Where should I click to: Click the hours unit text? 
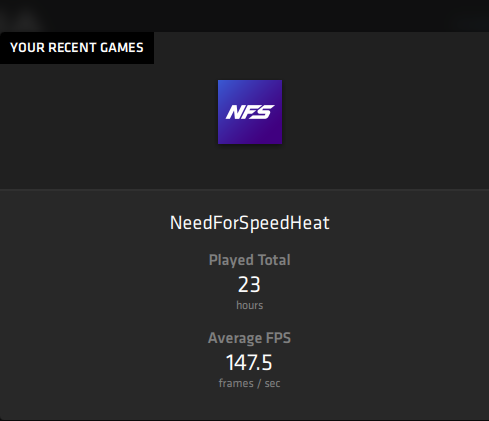(x=250, y=305)
